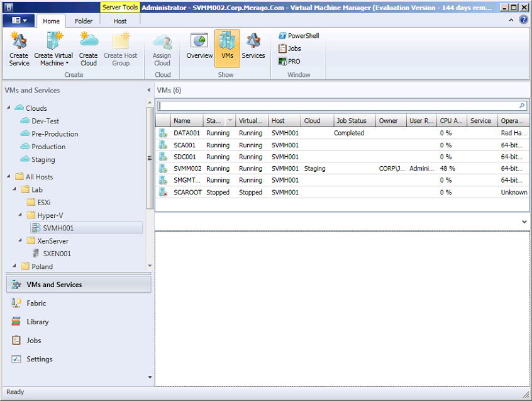
Task: Click the SMGMT virtual machine name
Action: [187, 180]
